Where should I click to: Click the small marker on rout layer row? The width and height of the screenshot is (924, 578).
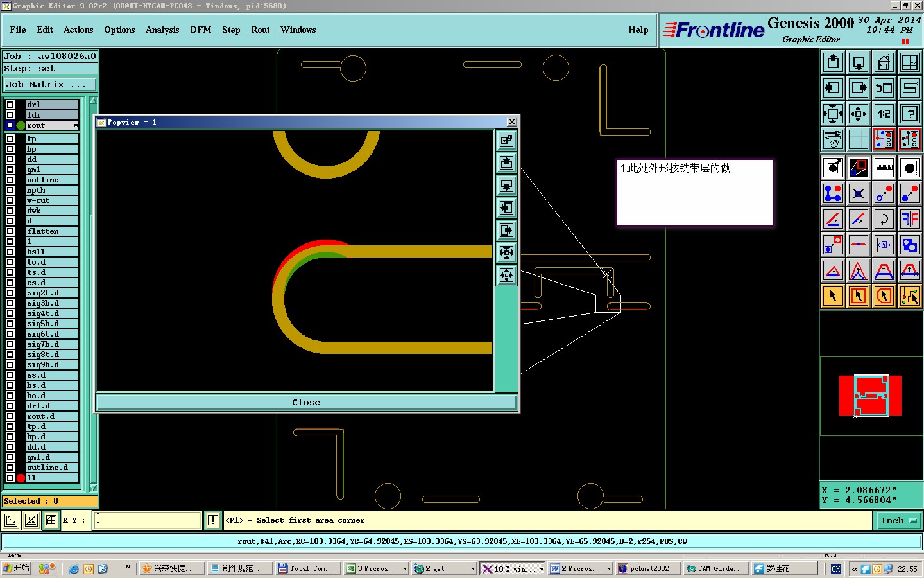click(x=76, y=125)
